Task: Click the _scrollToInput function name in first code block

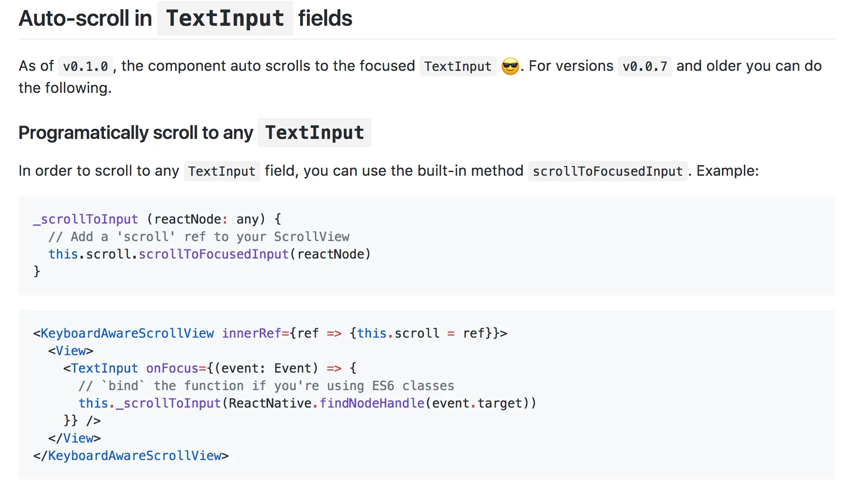Action: (86, 219)
